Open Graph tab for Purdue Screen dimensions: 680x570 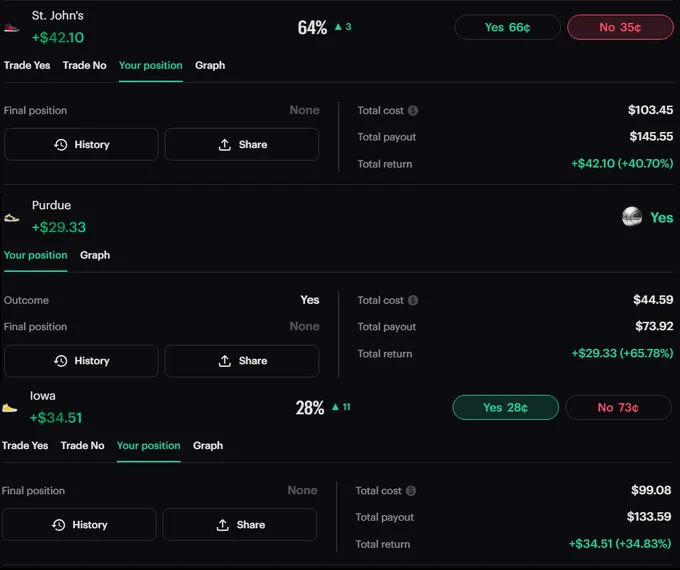tap(95, 255)
